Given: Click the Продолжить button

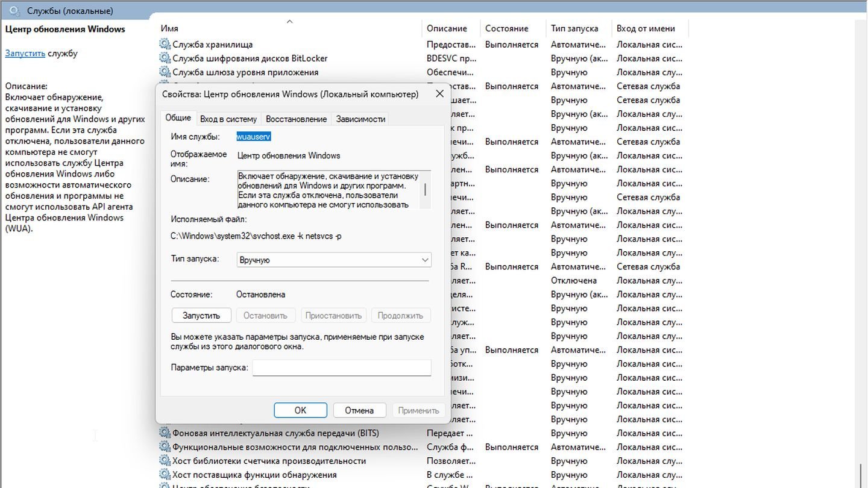Looking at the screenshot, I should click(401, 315).
